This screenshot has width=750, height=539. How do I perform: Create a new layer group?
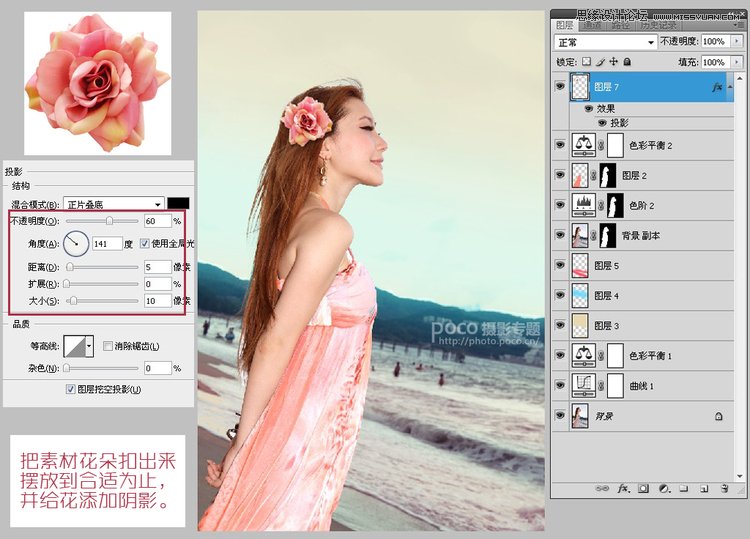tap(683, 488)
